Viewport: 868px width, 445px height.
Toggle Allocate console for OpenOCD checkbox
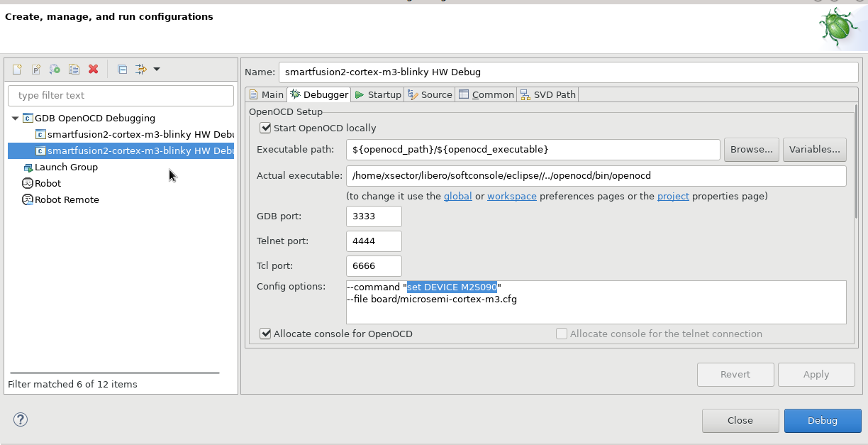266,334
